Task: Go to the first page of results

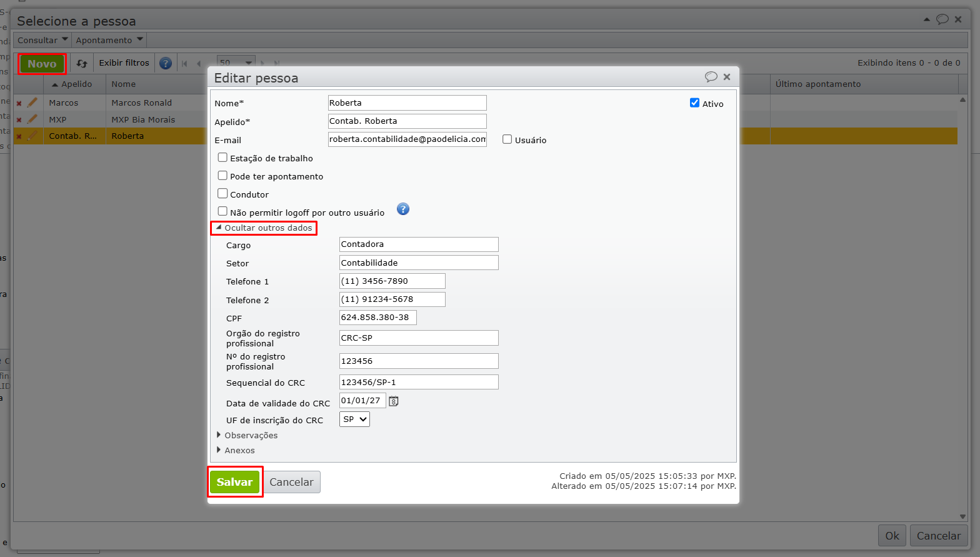Action: [184, 63]
